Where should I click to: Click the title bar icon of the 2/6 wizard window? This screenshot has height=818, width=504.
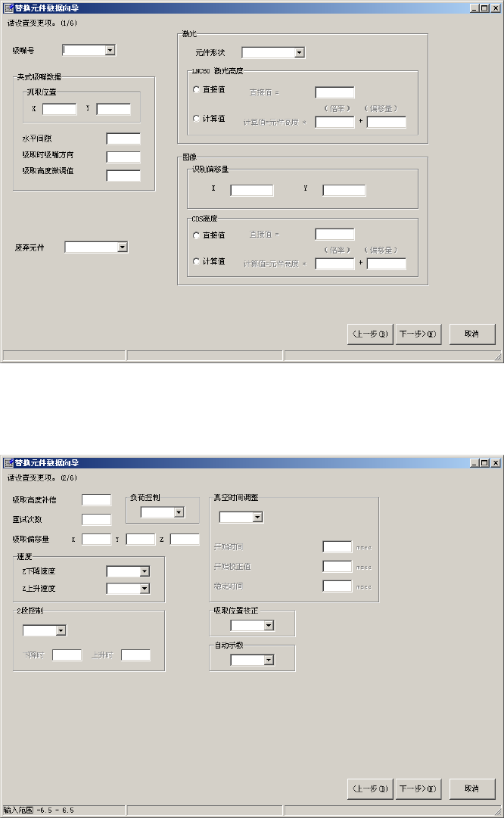(x=8, y=463)
